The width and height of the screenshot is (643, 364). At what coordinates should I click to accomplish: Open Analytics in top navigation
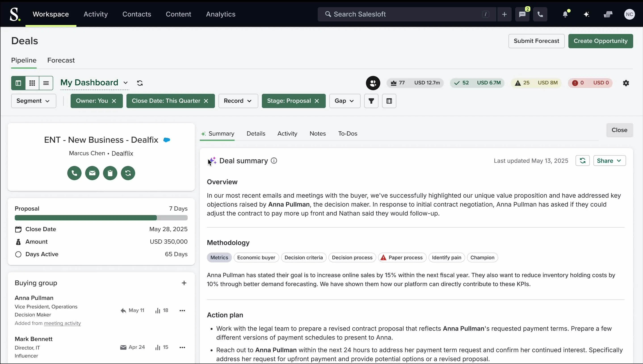pos(221,14)
